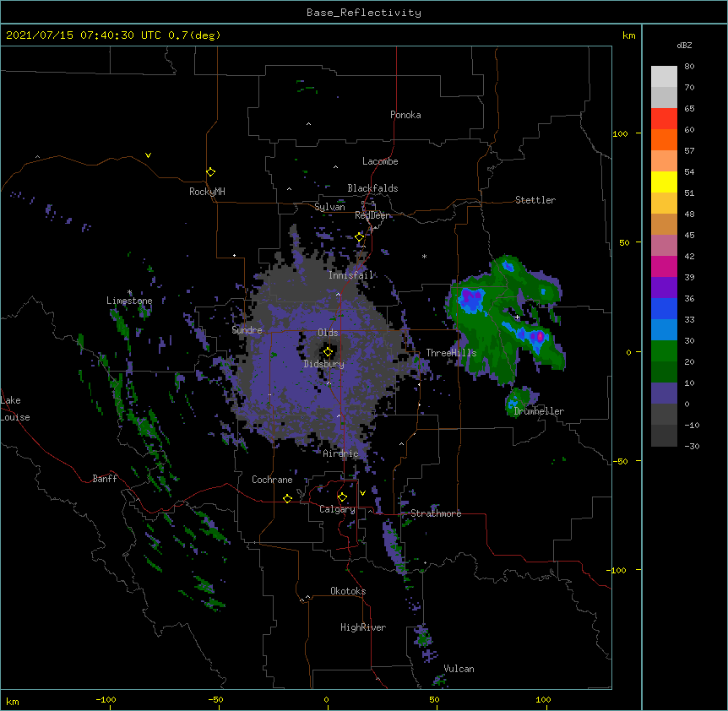The width and height of the screenshot is (728, 711).
Task: Select the blue 33–36 dBZ legend swatch
Action: coord(664,308)
